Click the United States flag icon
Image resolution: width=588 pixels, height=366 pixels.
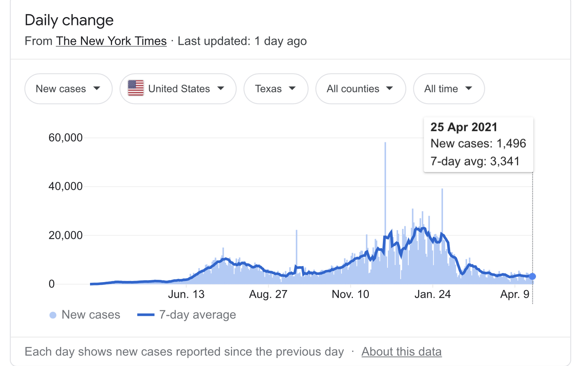[x=136, y=88]
